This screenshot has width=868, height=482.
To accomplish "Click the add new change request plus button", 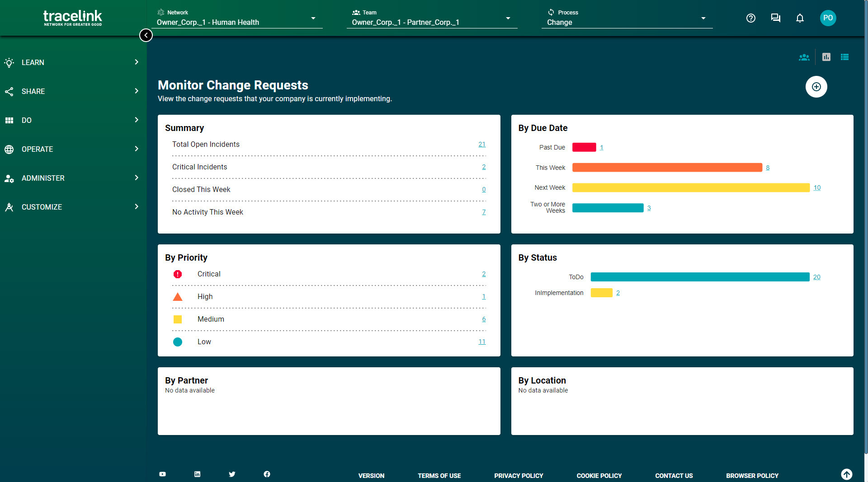I will tap(816, 87).
